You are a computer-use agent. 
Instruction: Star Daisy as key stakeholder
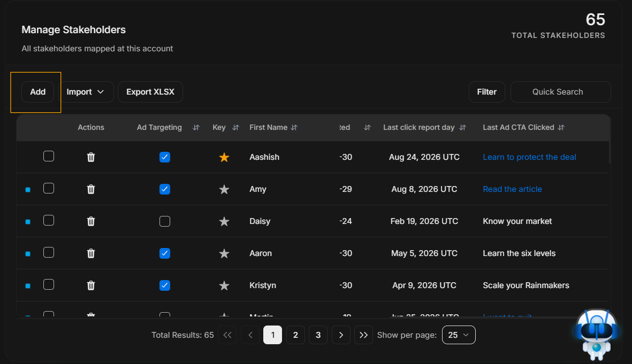pyautogui.click(x=224, y=221)
